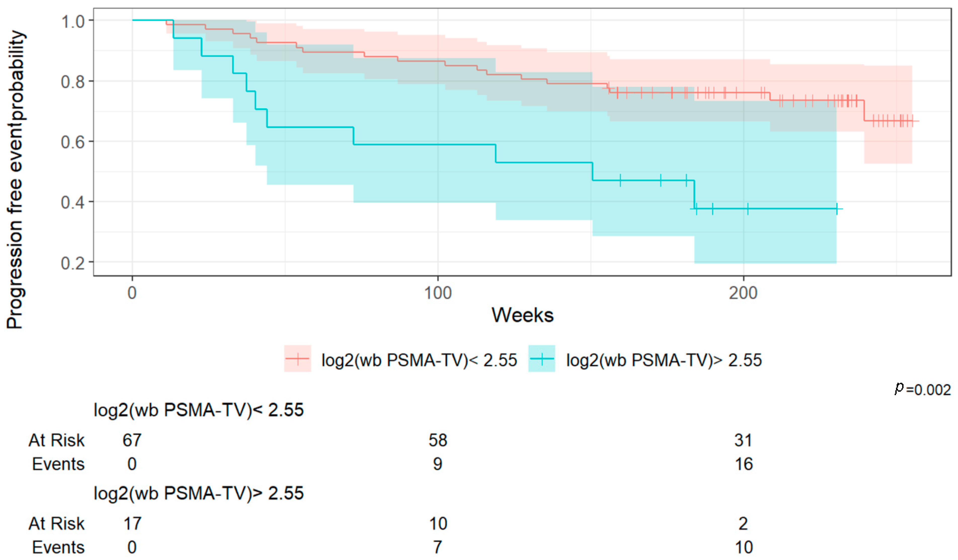
Task: Click the 100 tick label on the x-axis
Action: (438, 293)
